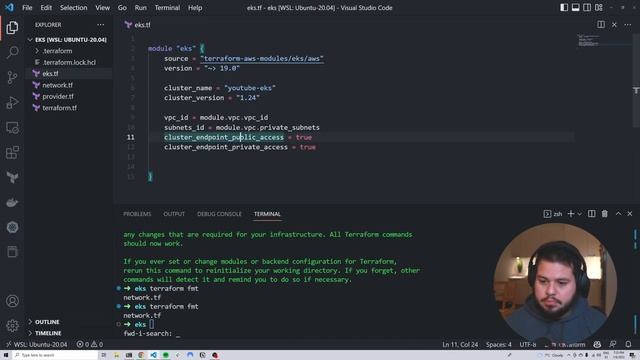Open the Terraform extension view
Viewport: 640px width, 360px height.
(x=12, y=178)
